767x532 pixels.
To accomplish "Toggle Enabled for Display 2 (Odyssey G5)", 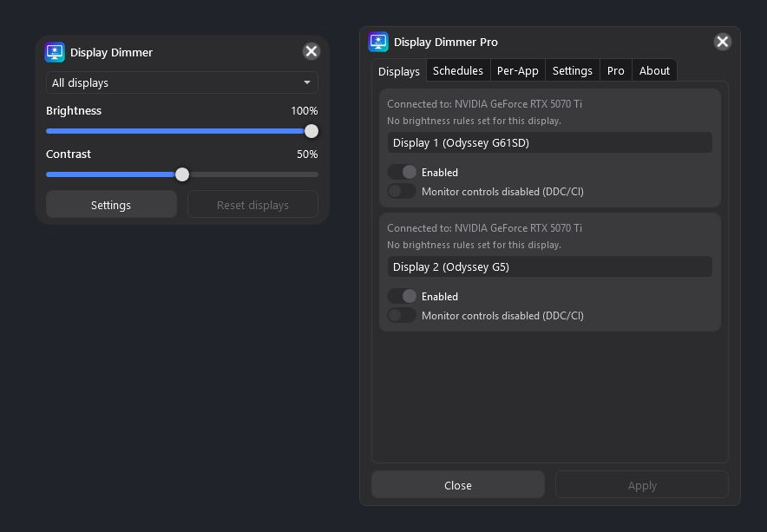I will point(402,296).
